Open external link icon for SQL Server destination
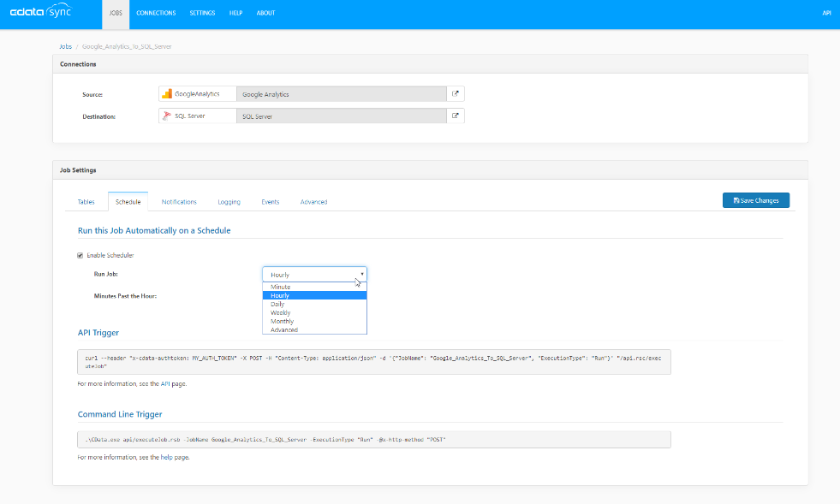This screenshot has height=504, width=840. (x=456, y=116)
